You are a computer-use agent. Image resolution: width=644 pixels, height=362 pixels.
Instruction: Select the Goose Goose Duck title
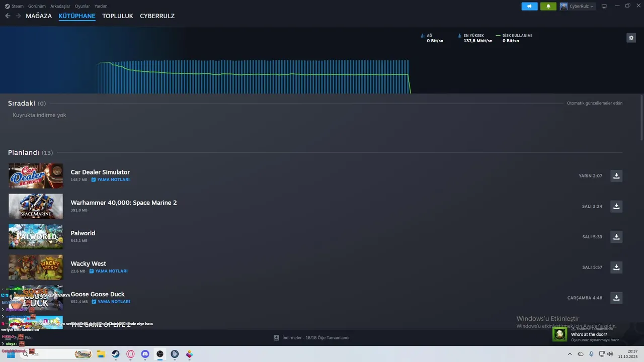(x=98, y=294)
